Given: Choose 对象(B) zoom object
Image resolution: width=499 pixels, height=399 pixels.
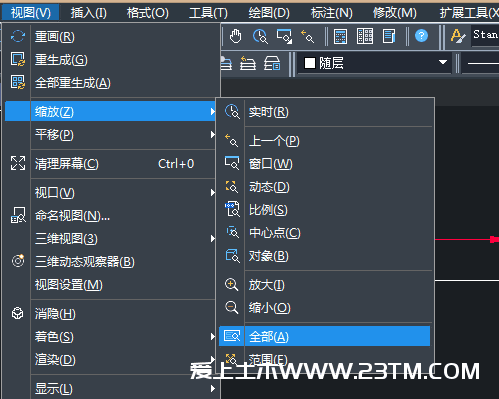Looking at the screenshot, I should [x=269, y=256].
